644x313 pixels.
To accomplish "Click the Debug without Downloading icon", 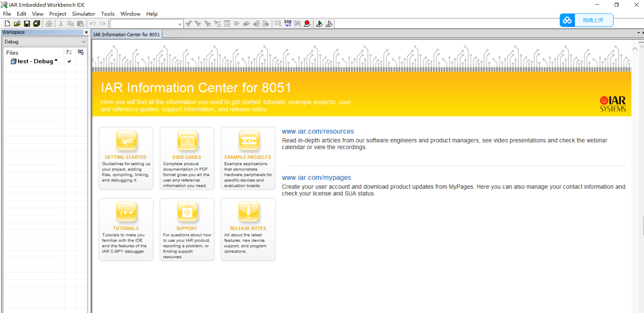I will (329, 24).
